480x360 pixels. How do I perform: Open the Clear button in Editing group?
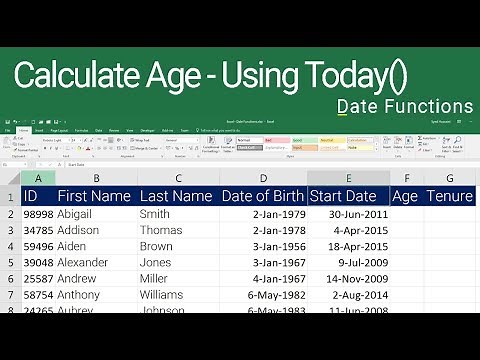426,150
